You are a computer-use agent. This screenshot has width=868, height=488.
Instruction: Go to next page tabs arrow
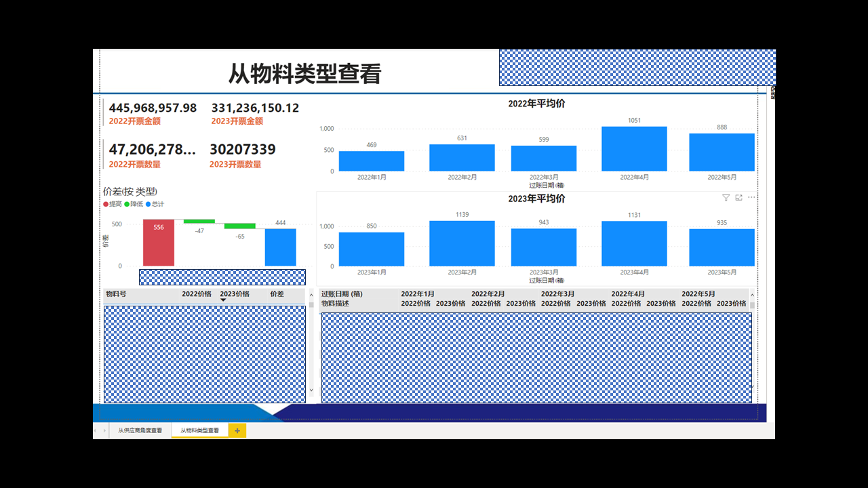(x=104, y=430)
